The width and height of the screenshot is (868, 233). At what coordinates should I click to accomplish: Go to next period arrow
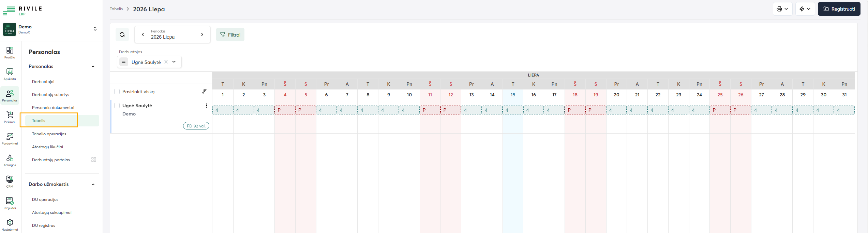click(x=202, y=35)
